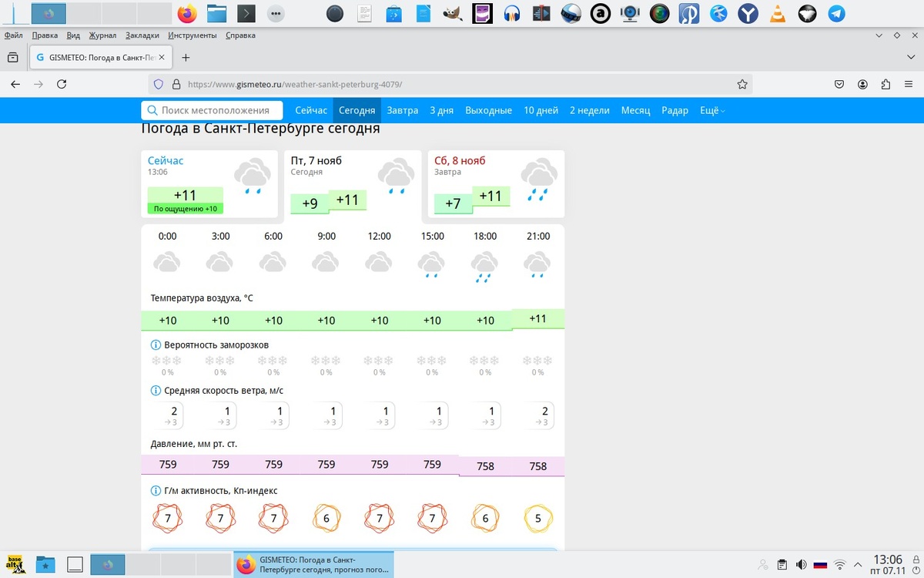Launch Firefox from the top panel
The image size is (924, 578).
[x=187, y=13]
